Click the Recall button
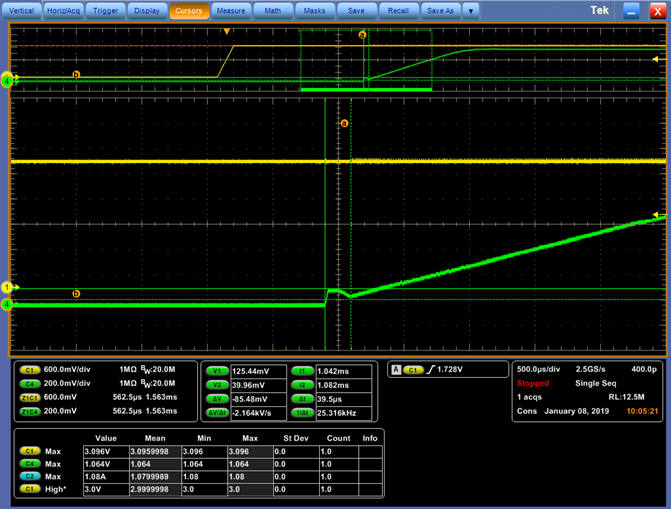 point(398,11)
